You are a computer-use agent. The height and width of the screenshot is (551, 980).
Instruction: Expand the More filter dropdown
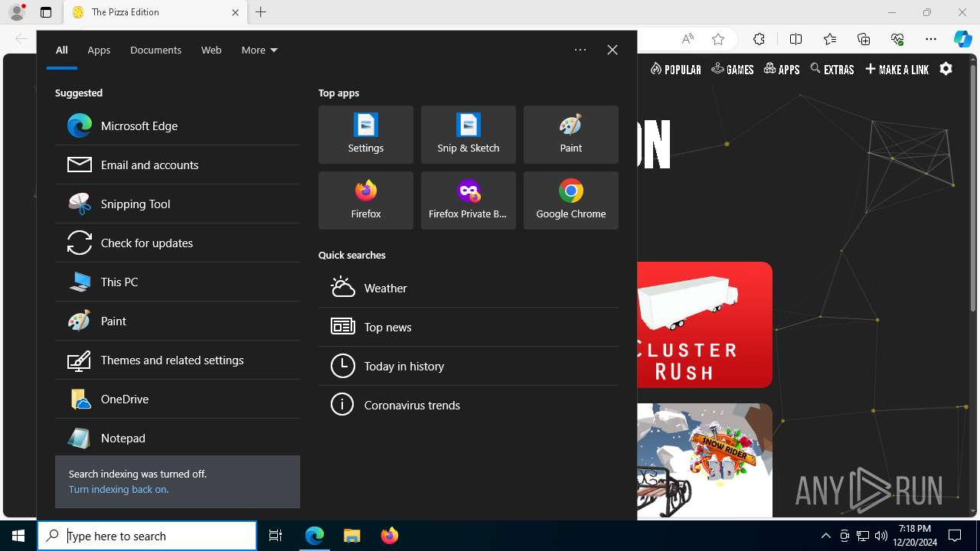(x=260, y=50)
